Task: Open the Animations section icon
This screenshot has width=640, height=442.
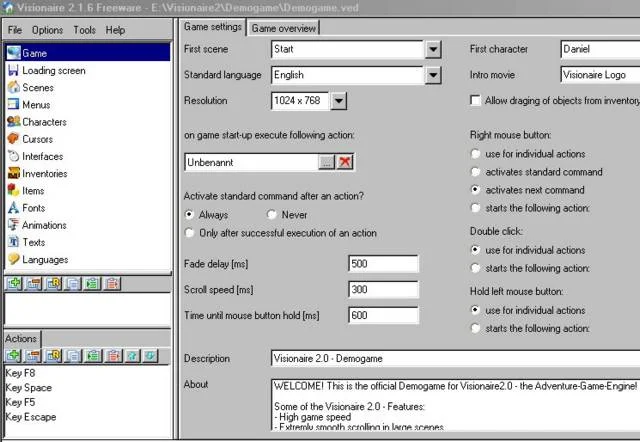Action: coord(13,224)
